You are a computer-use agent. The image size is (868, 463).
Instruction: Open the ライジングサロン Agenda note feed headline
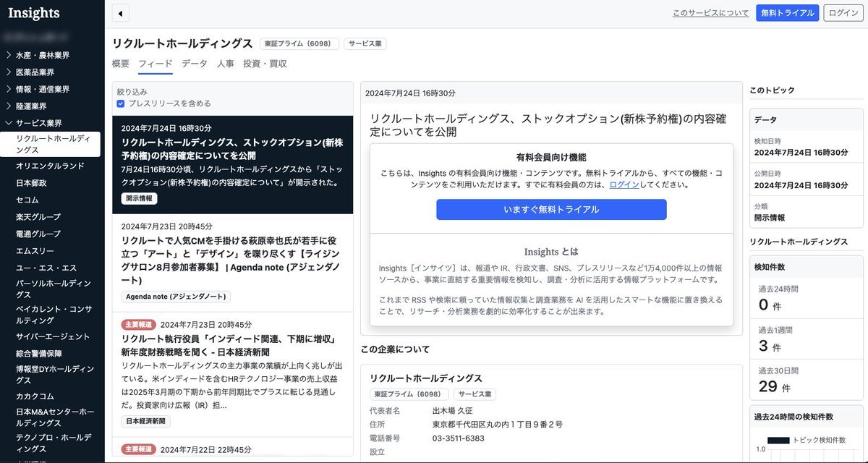click(x=232, y=259)
